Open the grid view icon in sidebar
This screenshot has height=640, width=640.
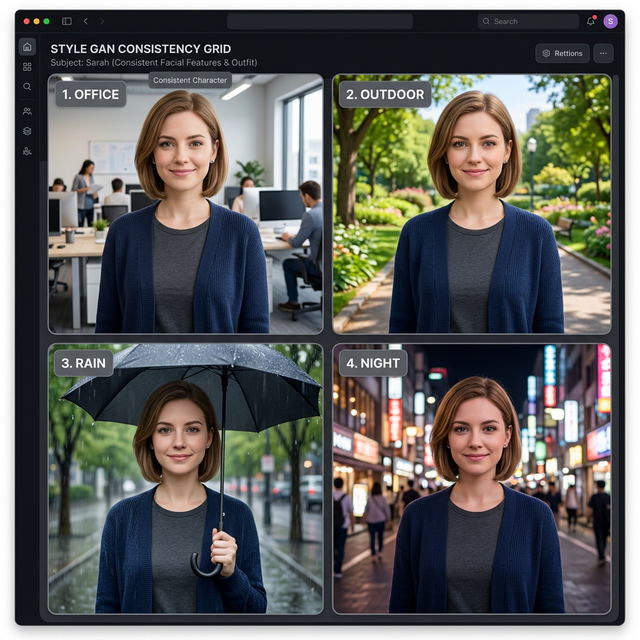click(27, 67)
